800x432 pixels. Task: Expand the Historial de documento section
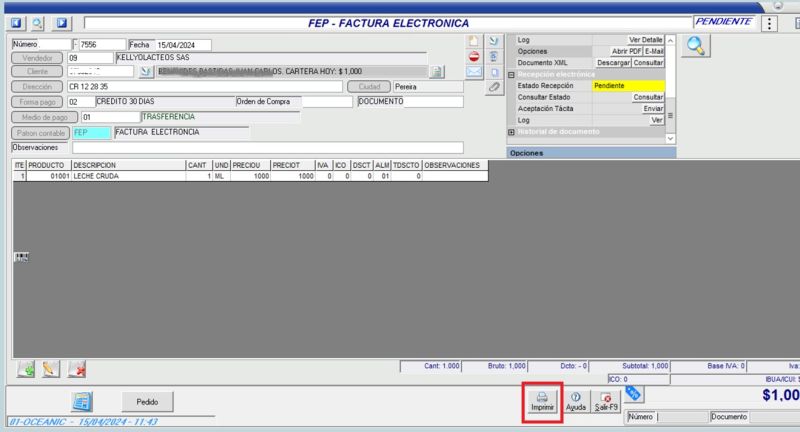(x=512, y=132)
